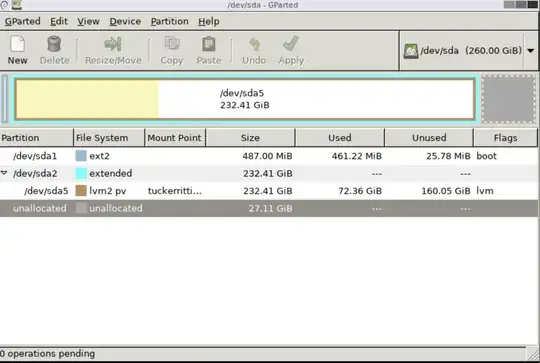The height and width of the screenshot is (363, 540).
Task: Click the Resize/Move toolbar icon
Action: [x=113, y=44]
